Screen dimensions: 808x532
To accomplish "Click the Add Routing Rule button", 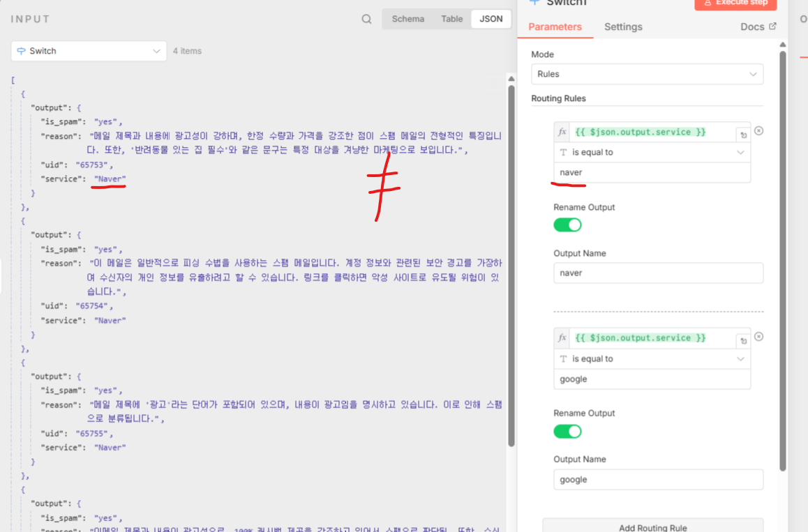I will tap(652, 525).
